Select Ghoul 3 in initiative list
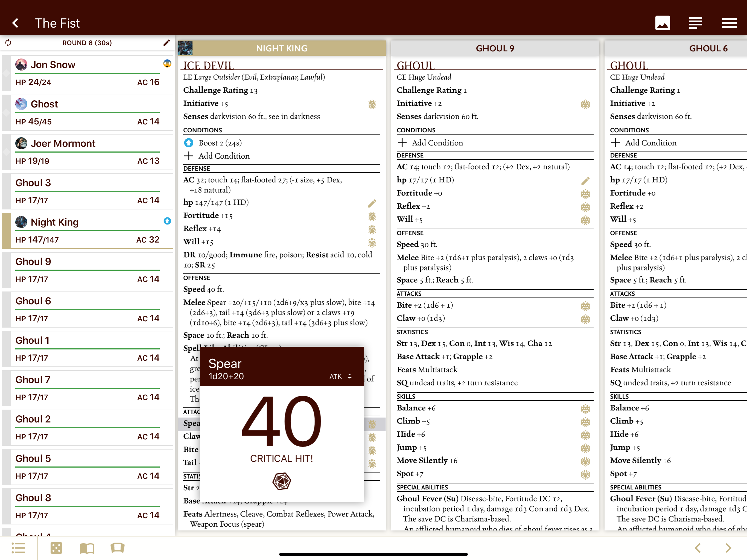The height and width of the screenshot is (560, 747). tap(87, 191)
